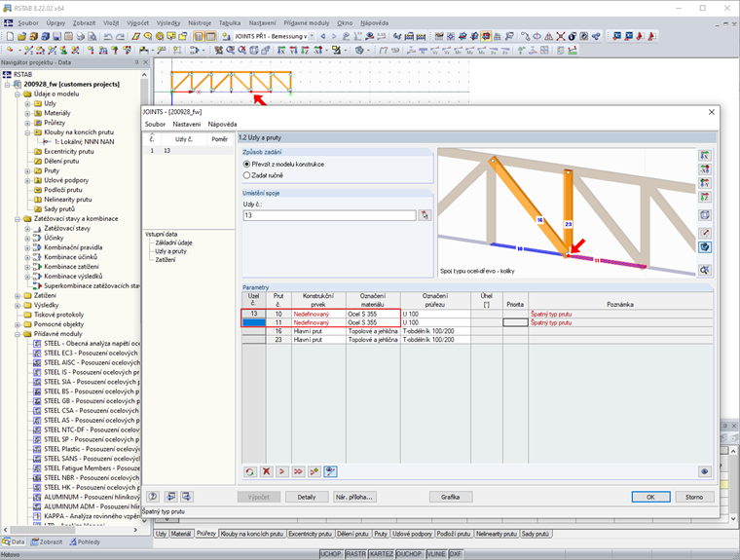740x560 pixels.
Task: Toggle KARTEZ in the status bar
Action: point(382,554)
